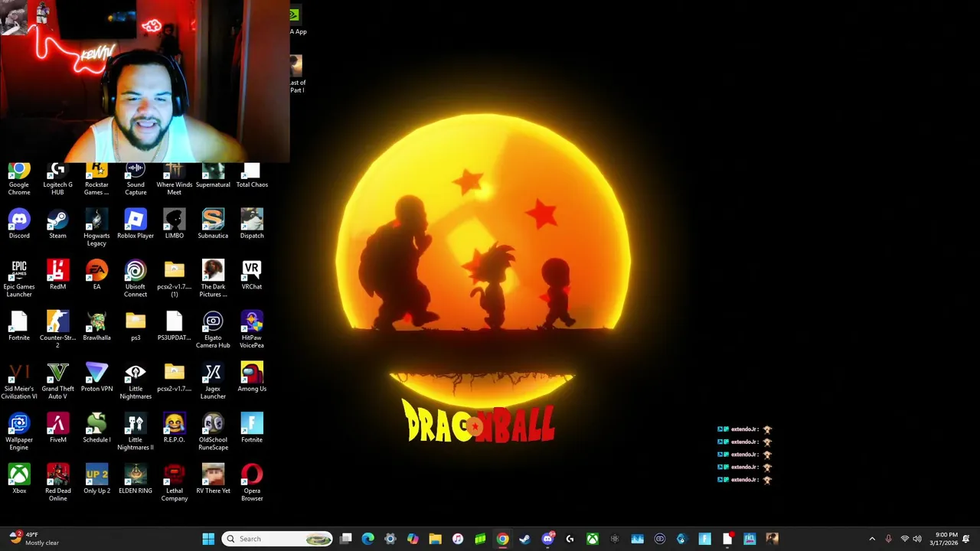Select The Dark Pictures desktop icon

point(213,279)
